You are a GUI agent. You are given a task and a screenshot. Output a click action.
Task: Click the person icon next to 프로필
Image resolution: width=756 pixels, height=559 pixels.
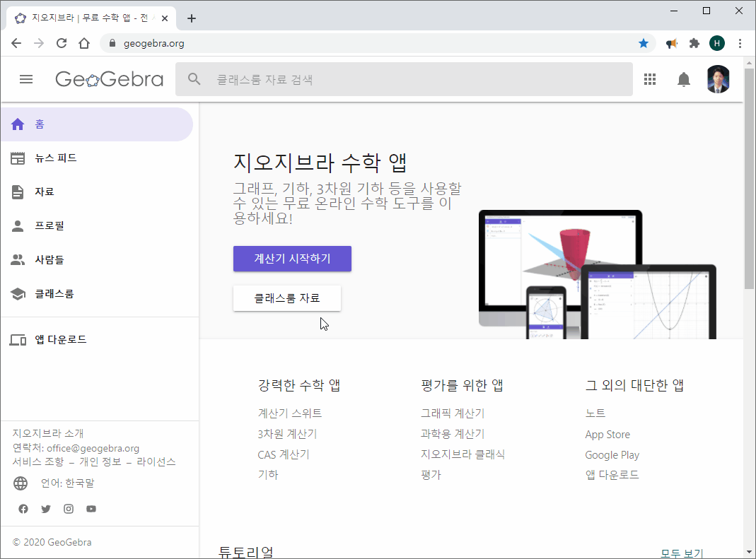[18, 226]
